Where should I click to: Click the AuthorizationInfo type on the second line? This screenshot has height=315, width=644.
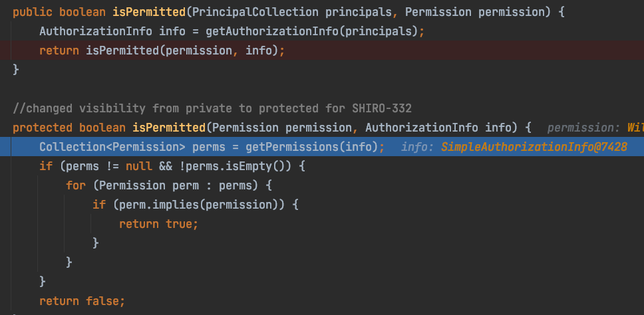tap(96, 31)
